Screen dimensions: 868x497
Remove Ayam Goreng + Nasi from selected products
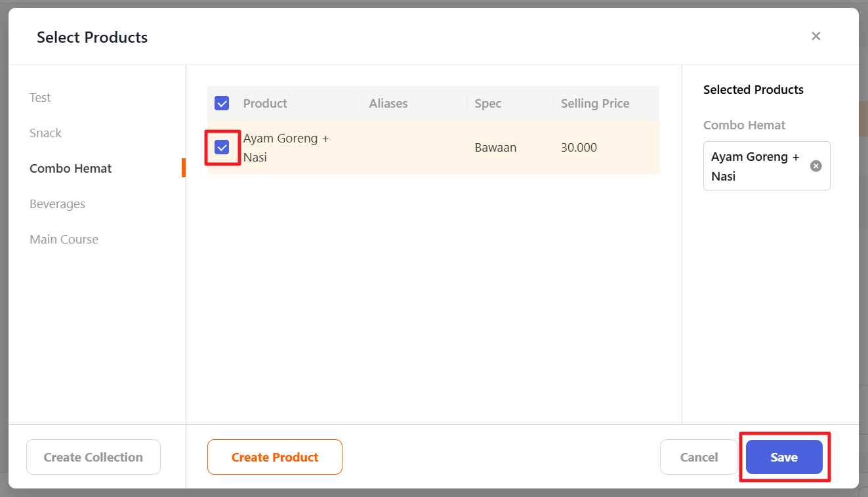[816, 166]
